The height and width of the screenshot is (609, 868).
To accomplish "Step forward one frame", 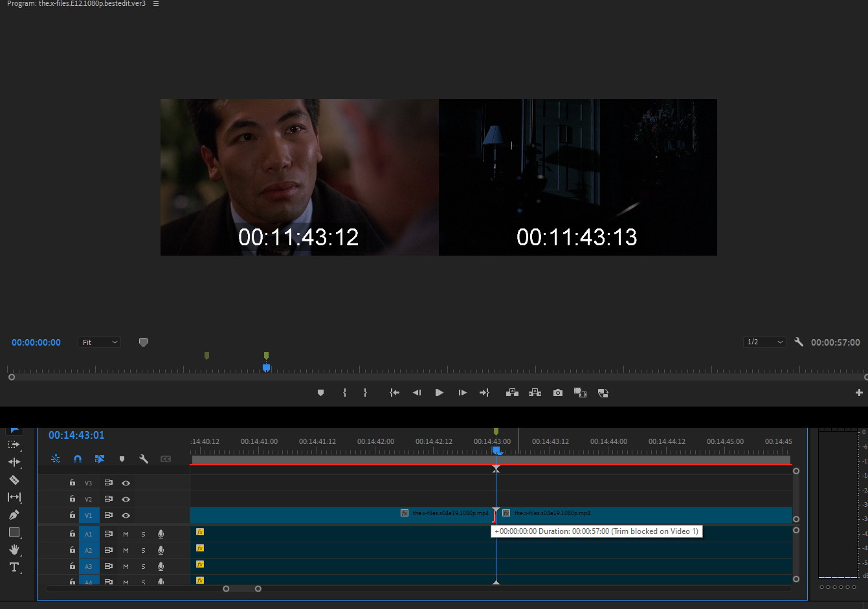I will 462,393.
